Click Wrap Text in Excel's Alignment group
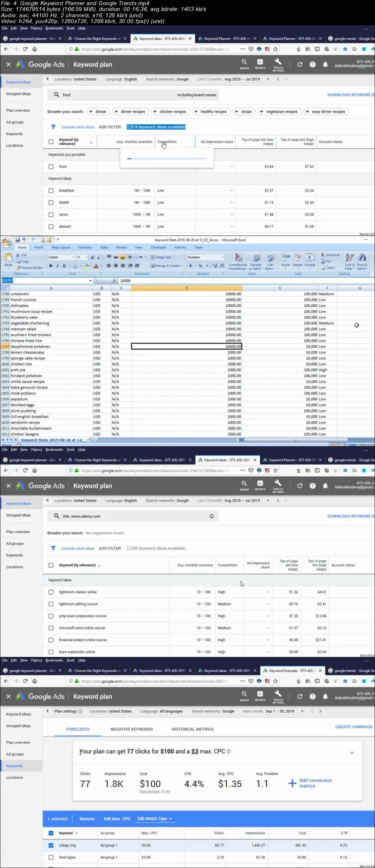This screenshot has width=375, height=868. (161, 257)
